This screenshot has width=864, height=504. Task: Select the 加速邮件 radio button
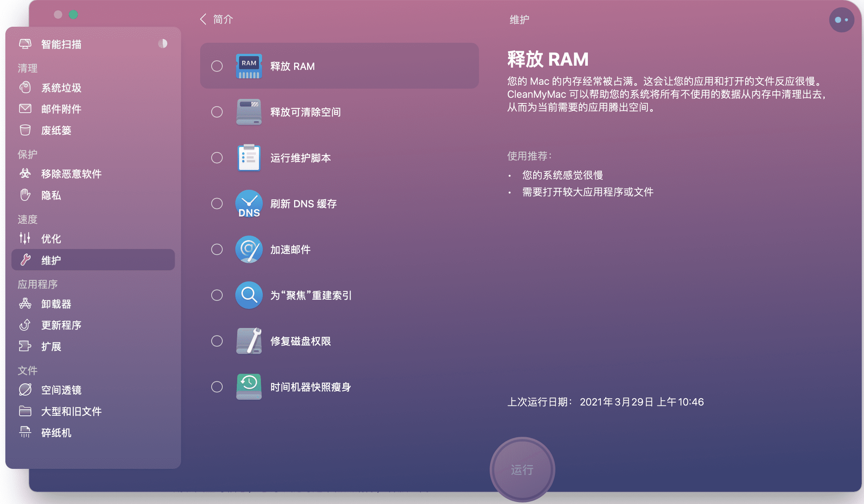pos(217,249)
